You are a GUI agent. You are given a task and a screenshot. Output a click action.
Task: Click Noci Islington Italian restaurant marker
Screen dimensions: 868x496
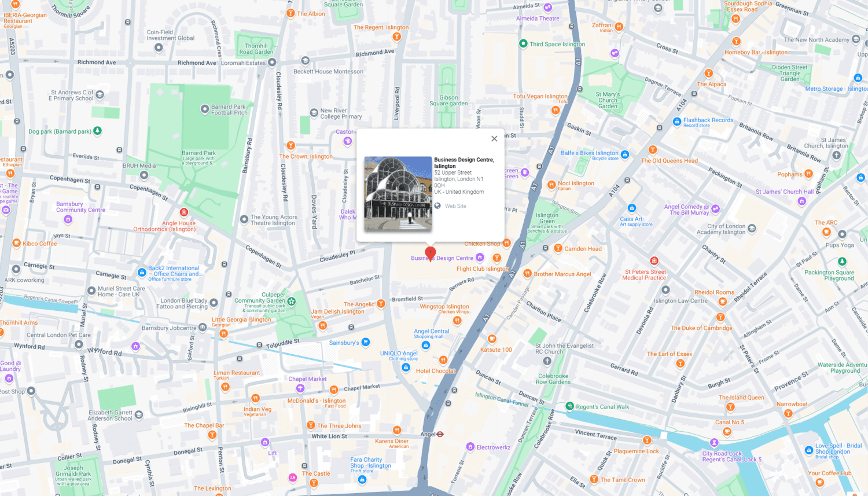pos(551,185)
